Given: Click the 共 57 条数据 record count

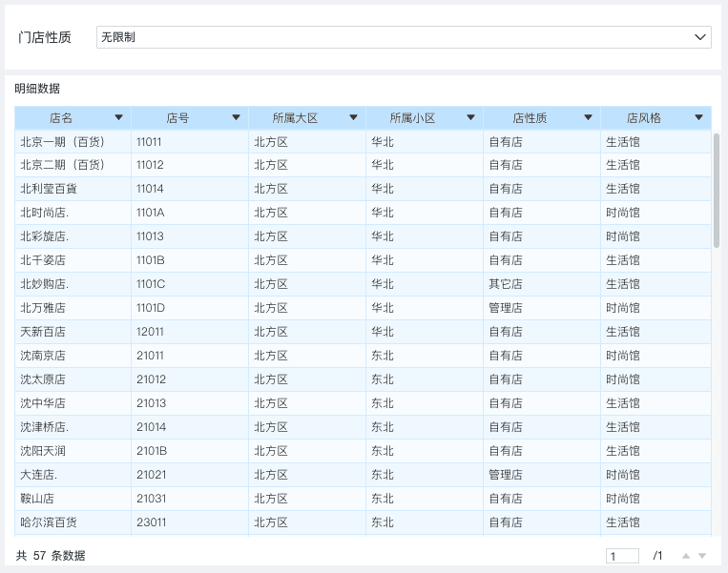Looking at the screenshot, I should point(51,556).
